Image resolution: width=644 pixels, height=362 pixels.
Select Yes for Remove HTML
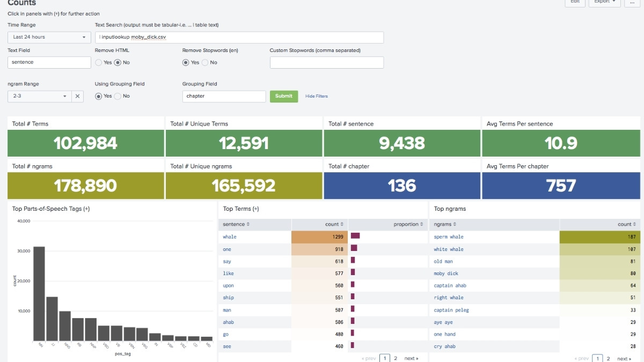click(x=99, y=63)
